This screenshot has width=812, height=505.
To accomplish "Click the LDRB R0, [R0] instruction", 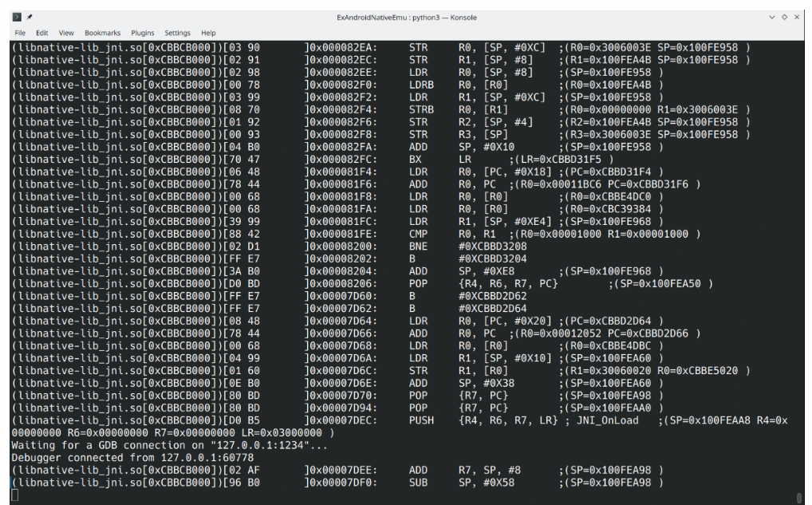I will point(459,85).
